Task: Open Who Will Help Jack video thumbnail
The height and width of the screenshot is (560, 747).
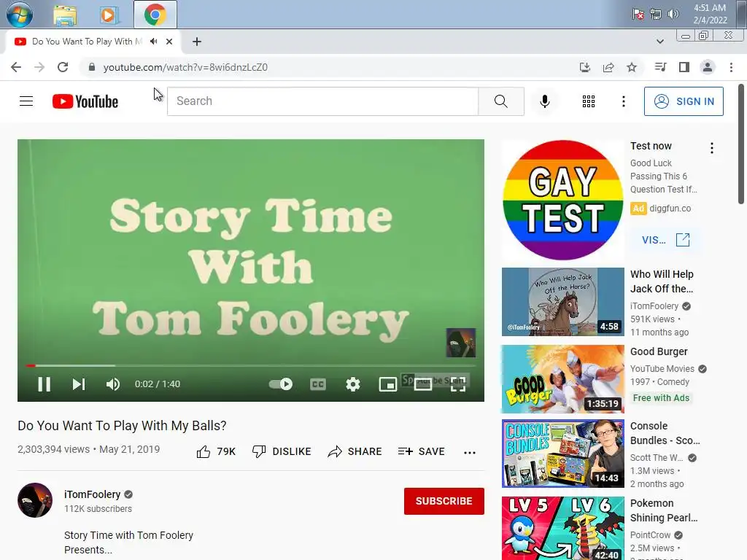Action: pos(562,301)
